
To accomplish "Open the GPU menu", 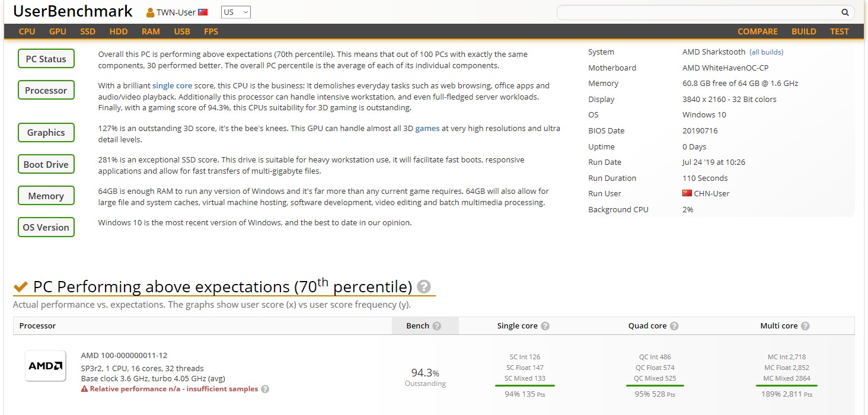I will pyautogui.click(x=58, y=31).
